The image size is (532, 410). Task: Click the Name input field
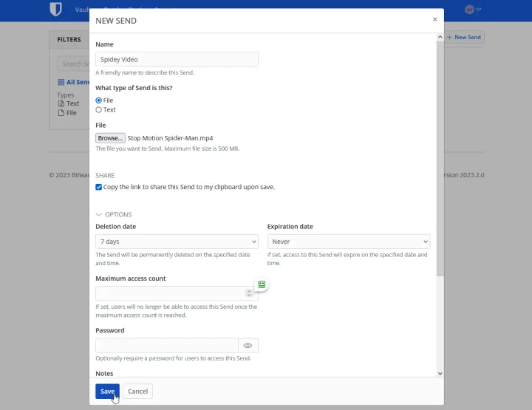177,59
